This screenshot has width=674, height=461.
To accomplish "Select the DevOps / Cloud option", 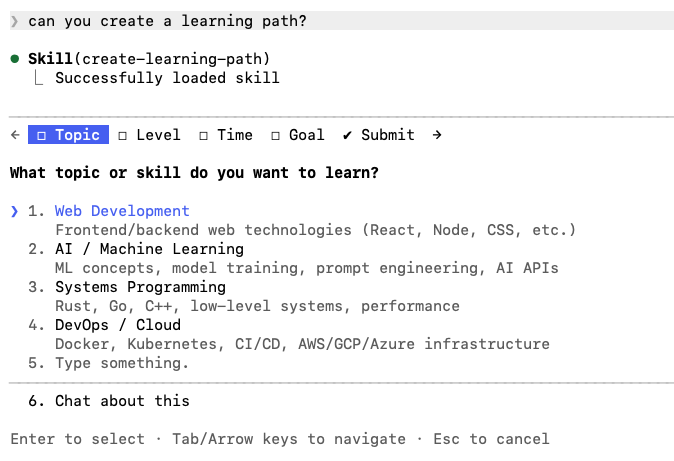I will pos(118,325).
